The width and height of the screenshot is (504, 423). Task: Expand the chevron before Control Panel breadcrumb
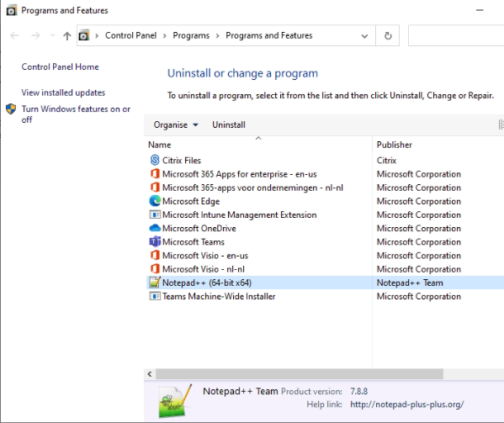(x=97, y=35)
